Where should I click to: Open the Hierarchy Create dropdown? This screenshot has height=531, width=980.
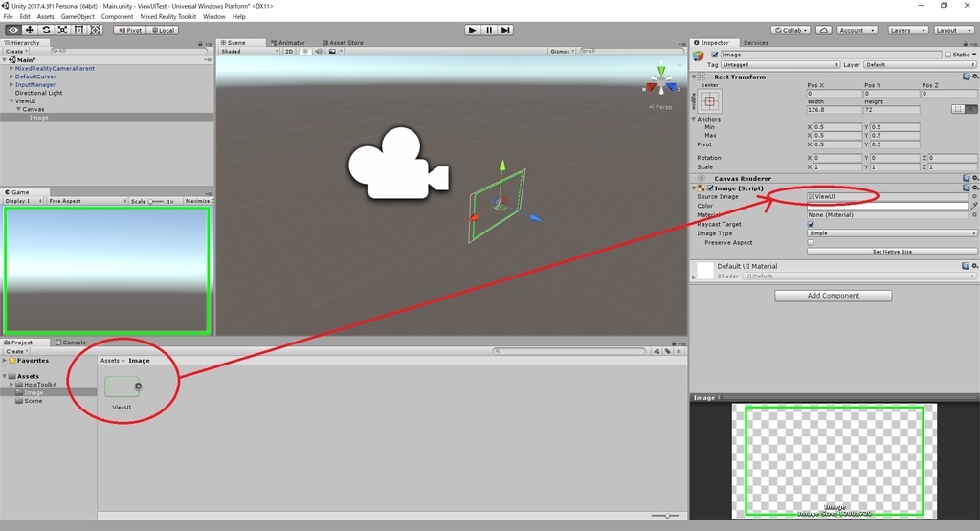17,52
